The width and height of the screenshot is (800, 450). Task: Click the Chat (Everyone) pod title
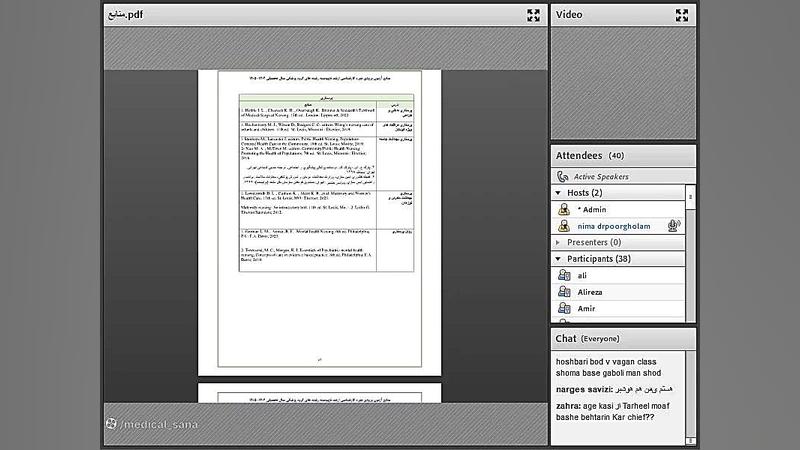pyautogui.click(x=587, y=339)
